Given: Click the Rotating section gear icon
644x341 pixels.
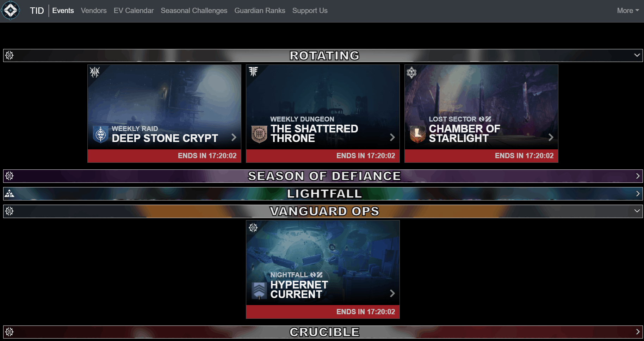Looking at the screenshot, I should [10, 55].
